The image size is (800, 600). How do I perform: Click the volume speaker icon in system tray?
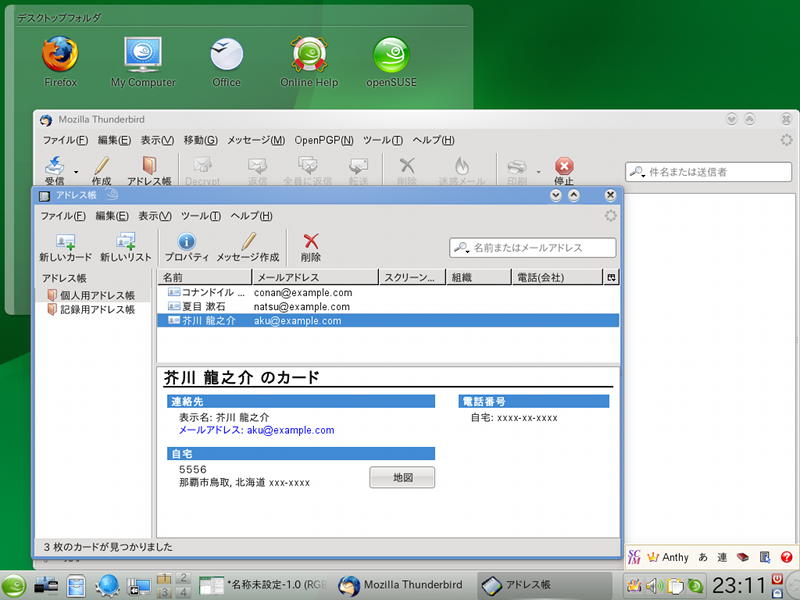[x=654, y=586]
